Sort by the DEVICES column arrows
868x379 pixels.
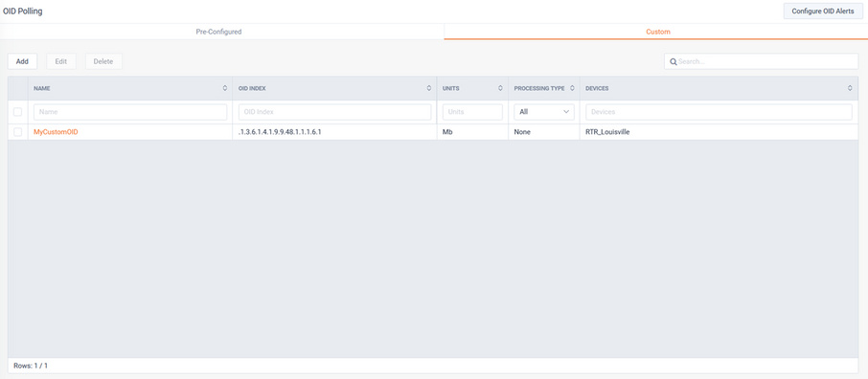pyautogui.click(x=850, y=88)
